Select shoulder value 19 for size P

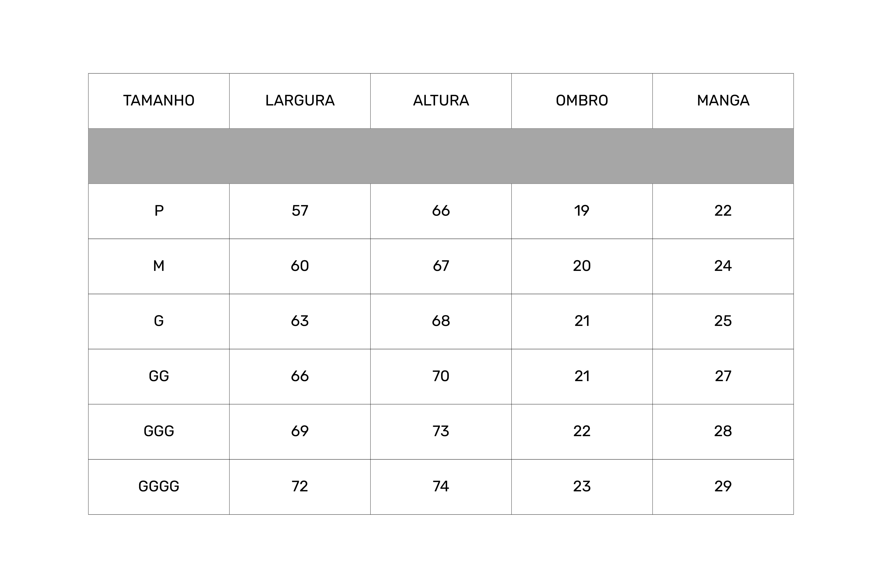pos(582,211)
